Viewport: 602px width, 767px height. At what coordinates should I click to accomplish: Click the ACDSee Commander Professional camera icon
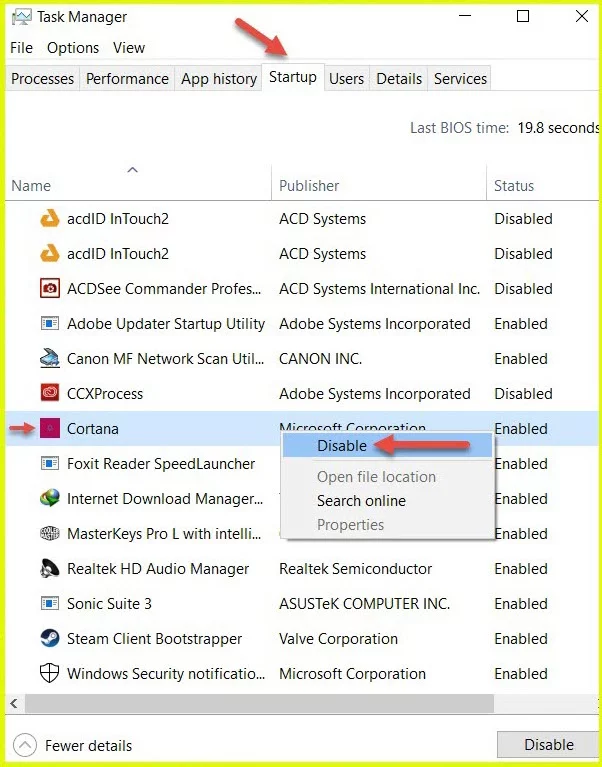click(x=49, y=288)
